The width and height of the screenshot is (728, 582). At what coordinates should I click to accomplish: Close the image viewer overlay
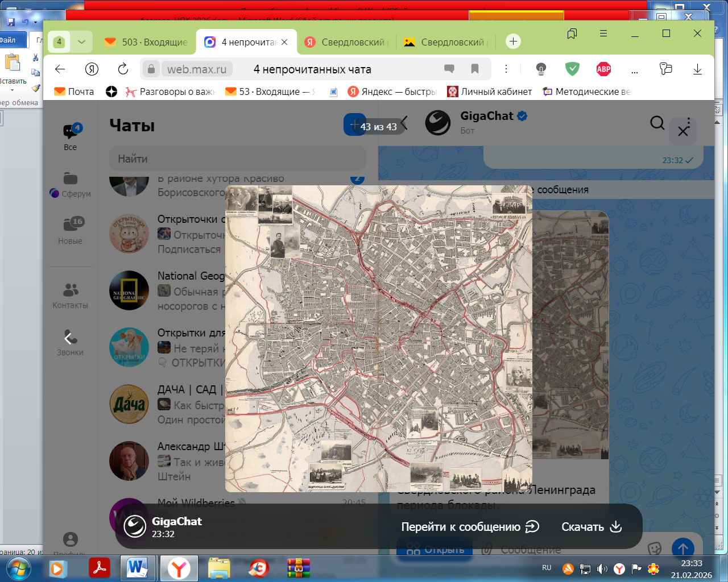pos(683,131)
